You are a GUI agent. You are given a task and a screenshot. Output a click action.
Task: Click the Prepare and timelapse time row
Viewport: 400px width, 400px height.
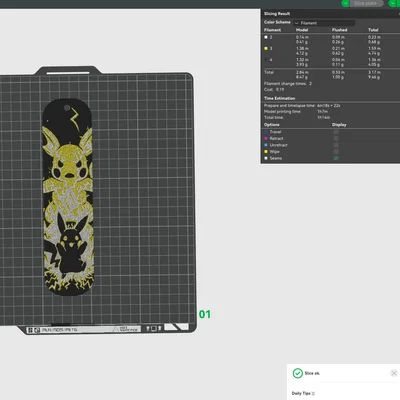(x=302, y=106)
